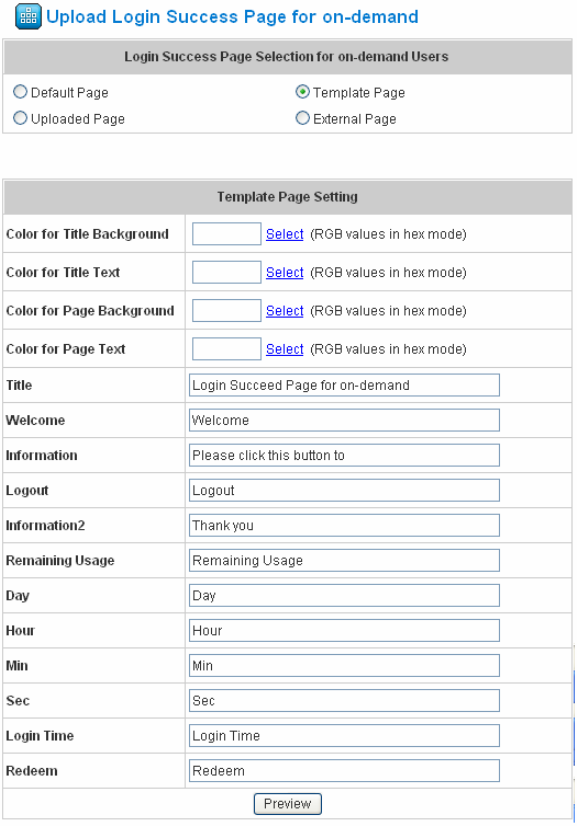
Task: Choose External Page radio option
Action: coord(302,118)
